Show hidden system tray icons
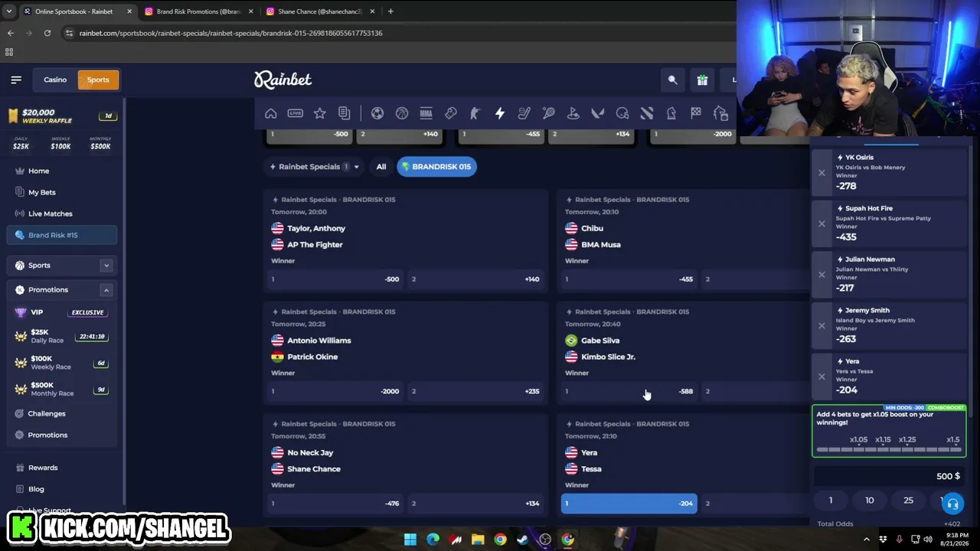This screenshot has height=551, width=980. pyautogui.click(x=868, y=540)
